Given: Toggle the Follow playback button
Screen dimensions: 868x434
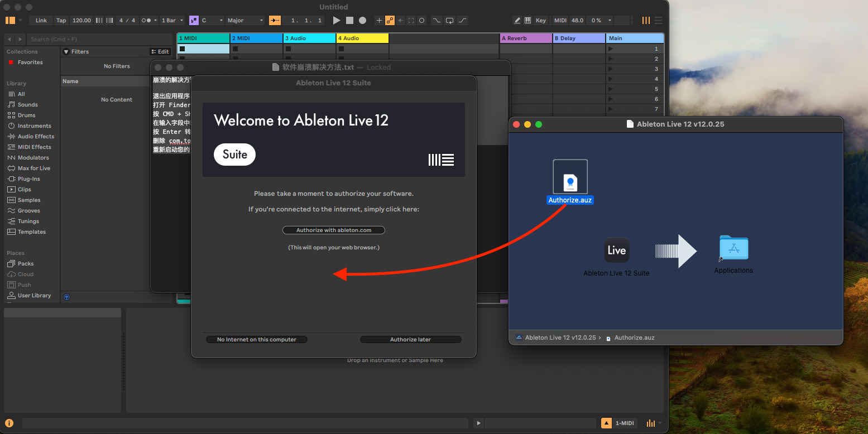Looking at the screenshot, I should tap(275, 20).
